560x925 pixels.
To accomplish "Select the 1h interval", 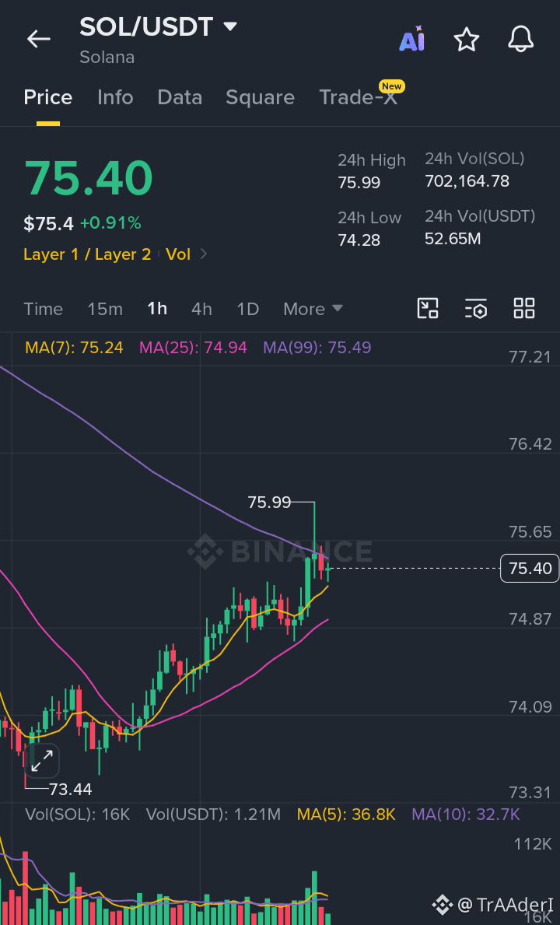I will pos(157,309).
